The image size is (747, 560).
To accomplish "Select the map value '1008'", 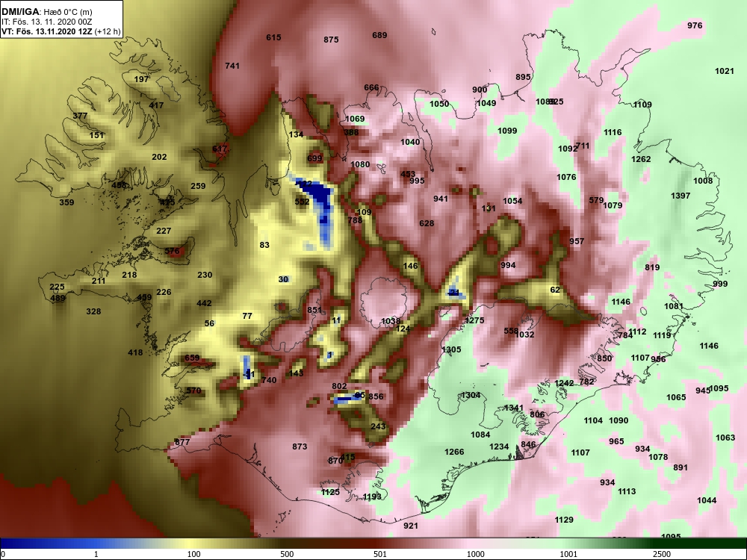I will [x=703, y=181].
